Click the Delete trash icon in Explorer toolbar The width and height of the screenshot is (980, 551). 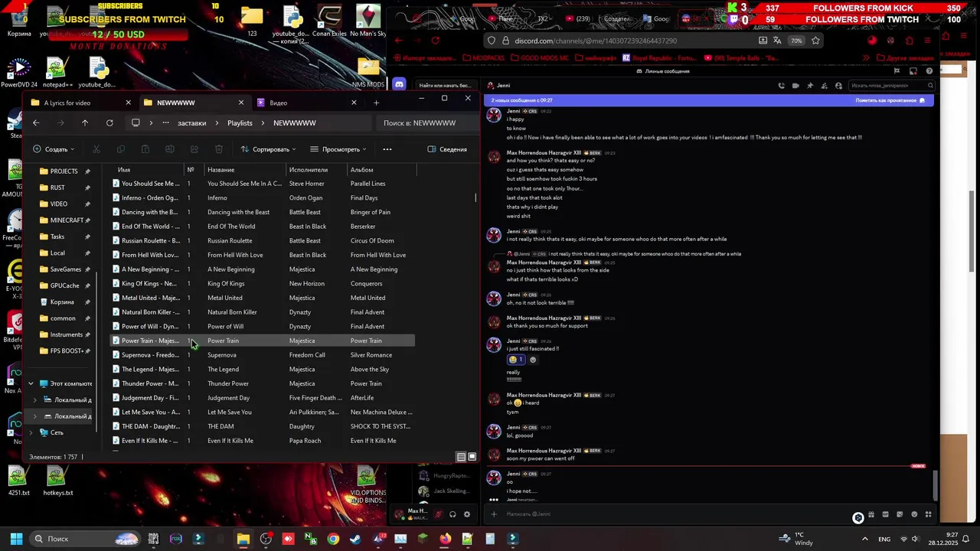tap(219, 149)
